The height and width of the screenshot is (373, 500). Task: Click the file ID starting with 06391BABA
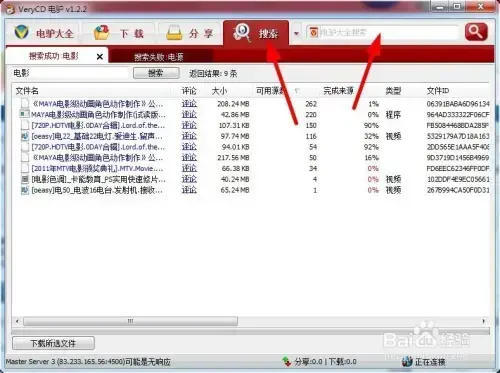[x=458, y=104]
